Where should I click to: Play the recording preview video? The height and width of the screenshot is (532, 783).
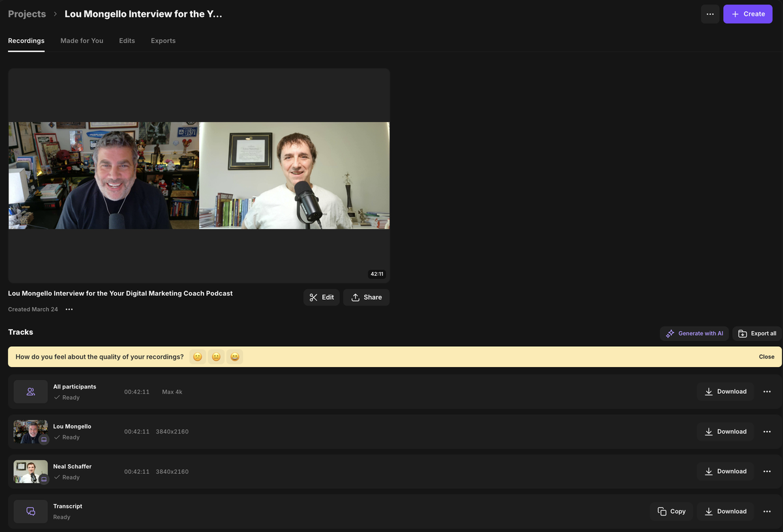click(199, 175)
